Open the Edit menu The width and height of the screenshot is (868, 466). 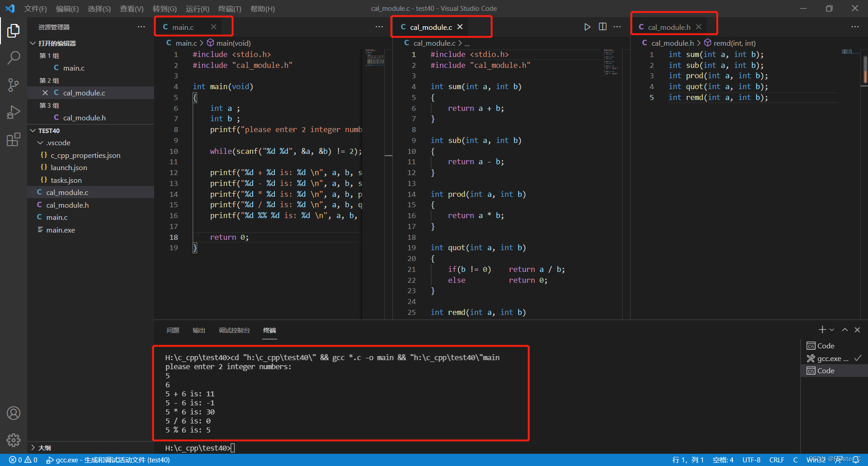tap(67, 9)
